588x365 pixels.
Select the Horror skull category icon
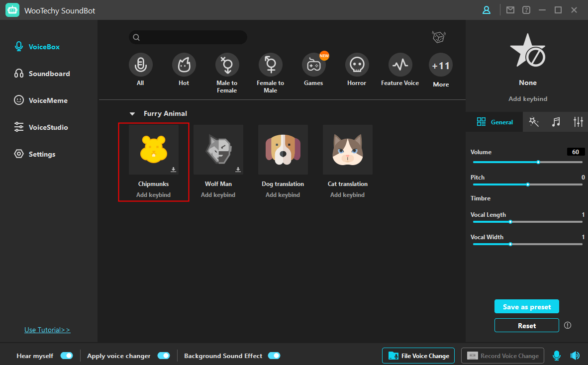357,65
